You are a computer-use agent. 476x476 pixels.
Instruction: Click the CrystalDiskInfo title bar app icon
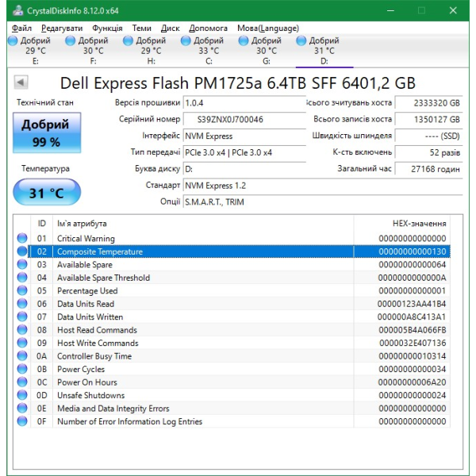(x=18, y=10)
